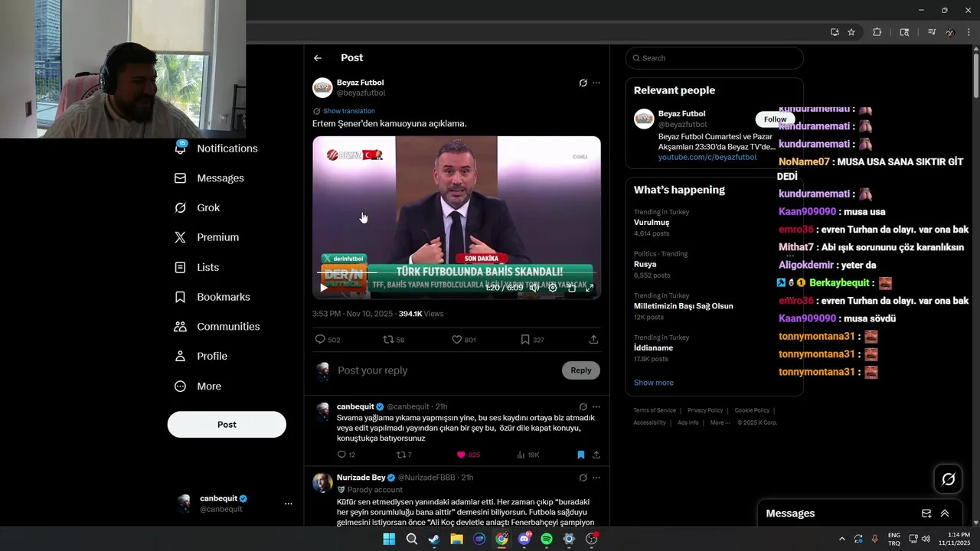This screenshot has width=980, height=551.
Task: Click the X Search box
Action: click(x=714, y=58)
